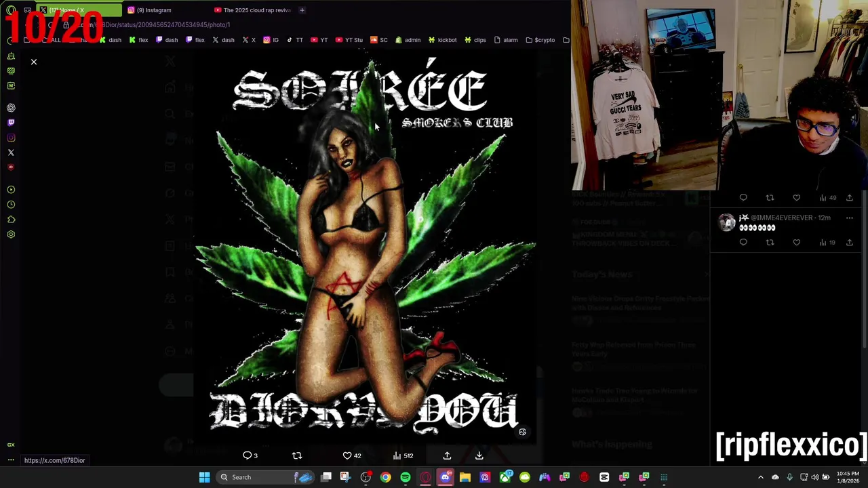Open the admin bookmark

[x=408, y=40]
